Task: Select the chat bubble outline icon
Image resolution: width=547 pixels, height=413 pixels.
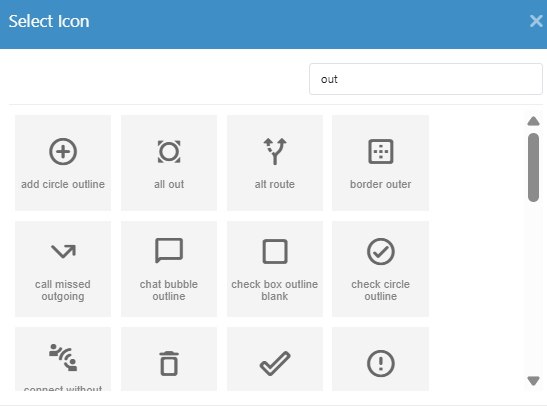Action: click(169, 269)
